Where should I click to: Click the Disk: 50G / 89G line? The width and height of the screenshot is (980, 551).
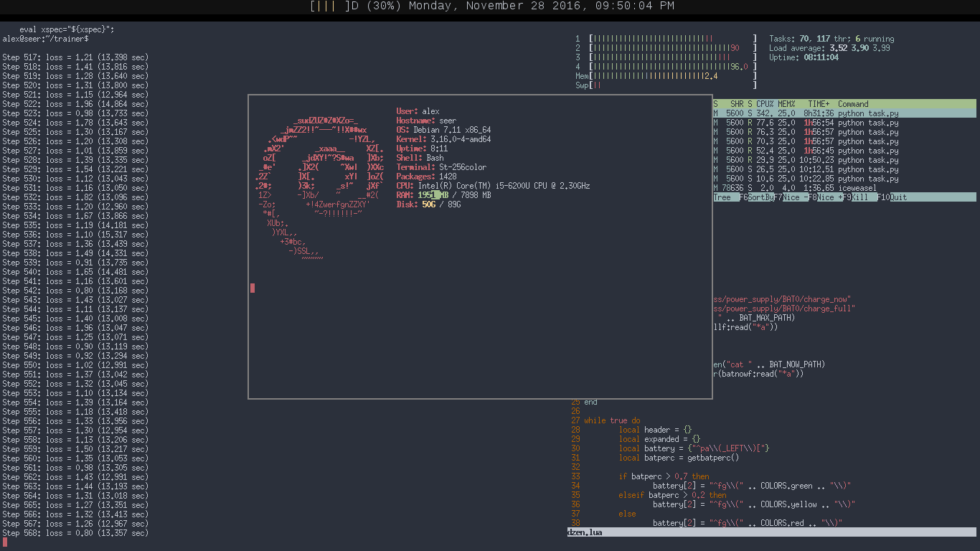click(429, 204)
